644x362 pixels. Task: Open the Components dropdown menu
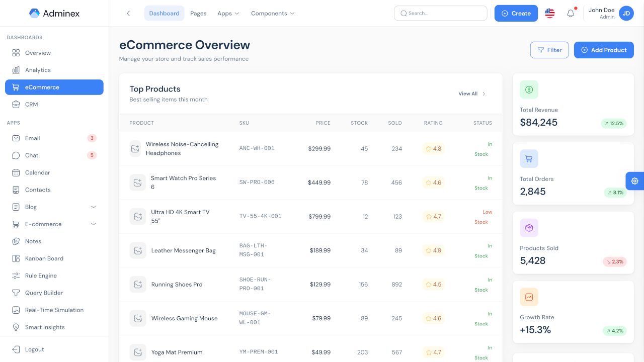273,14
